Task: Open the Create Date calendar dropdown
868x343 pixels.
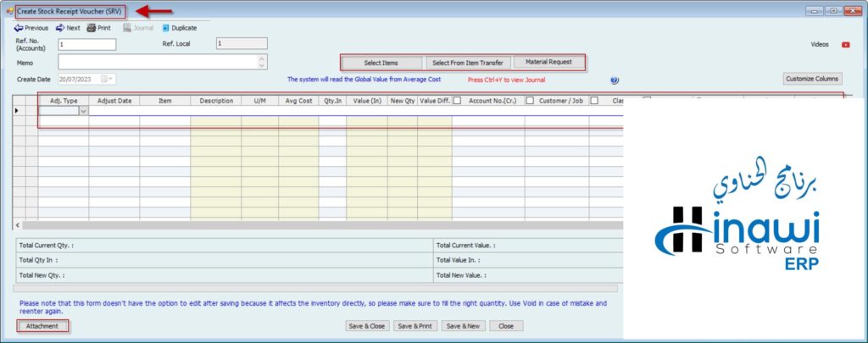Action: click(x=106, y=80)
